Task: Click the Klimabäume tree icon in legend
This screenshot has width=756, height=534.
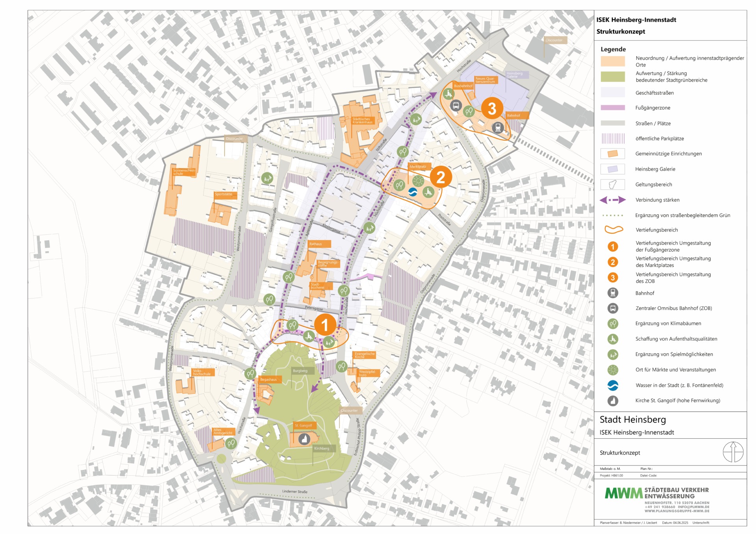Action: 613,324
